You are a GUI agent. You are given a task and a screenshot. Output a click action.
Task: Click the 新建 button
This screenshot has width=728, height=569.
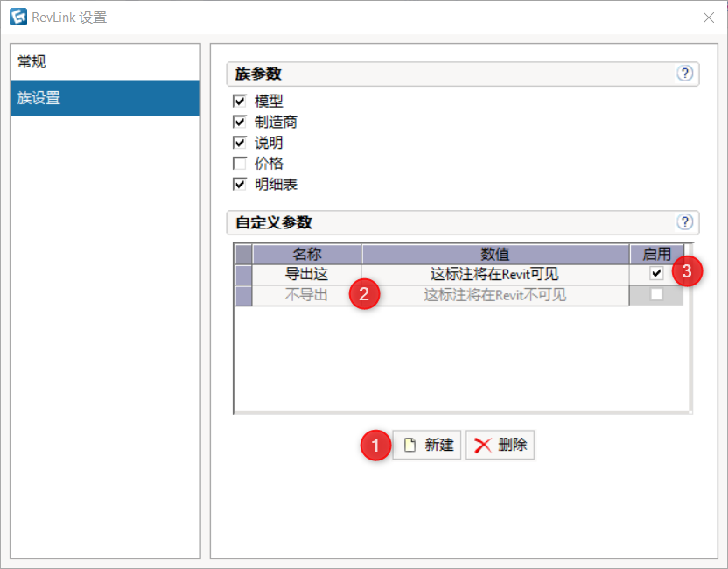tap(427, 445)
